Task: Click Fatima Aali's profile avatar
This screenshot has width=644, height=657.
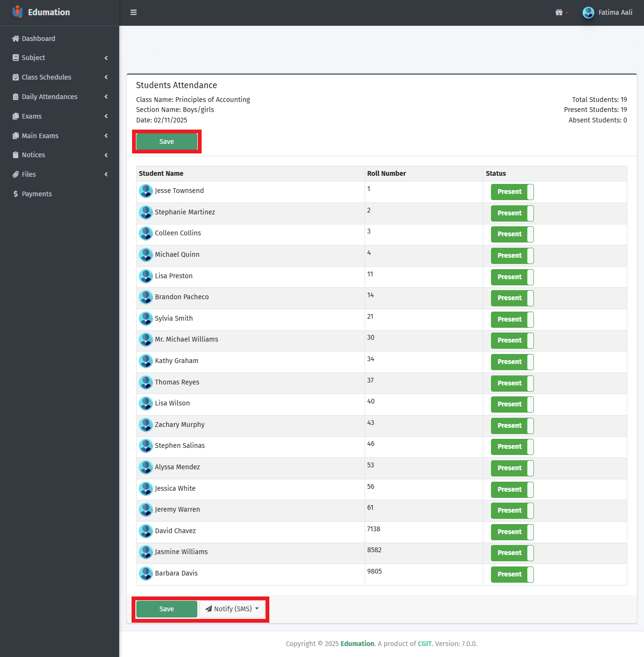Action: coord(588,12)
